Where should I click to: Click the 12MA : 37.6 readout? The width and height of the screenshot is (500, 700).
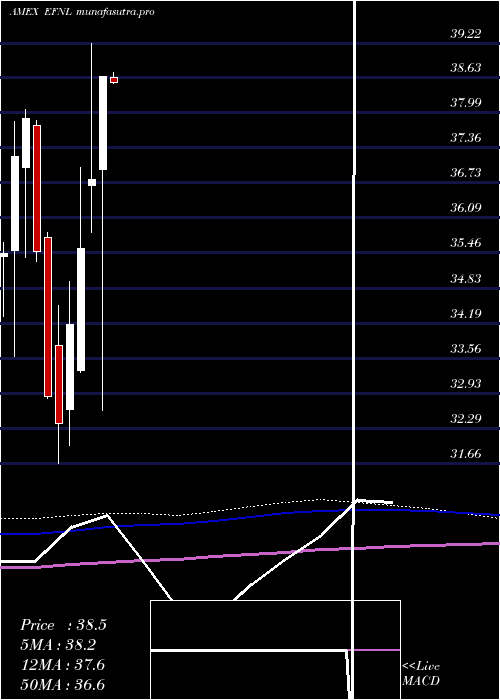(62, 665)
